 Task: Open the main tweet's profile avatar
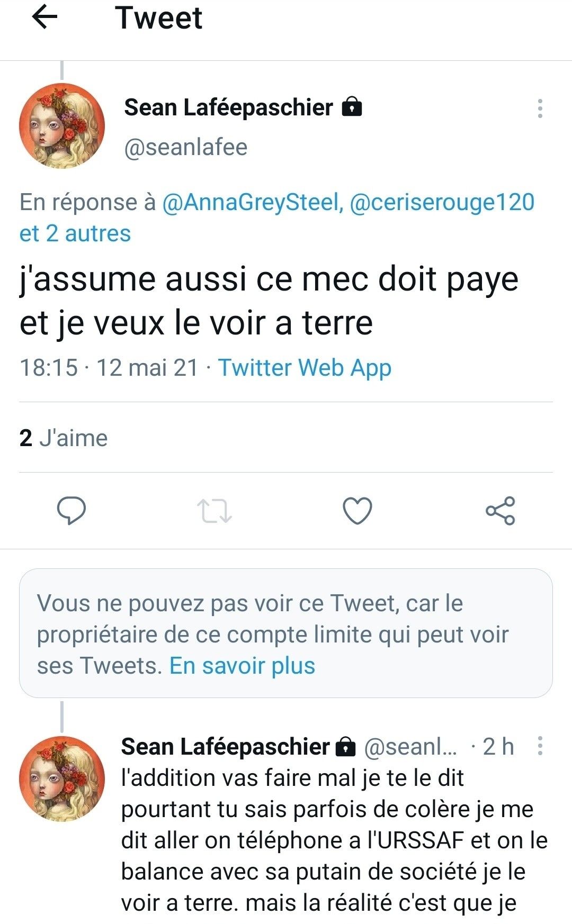(x=62, y=126)
